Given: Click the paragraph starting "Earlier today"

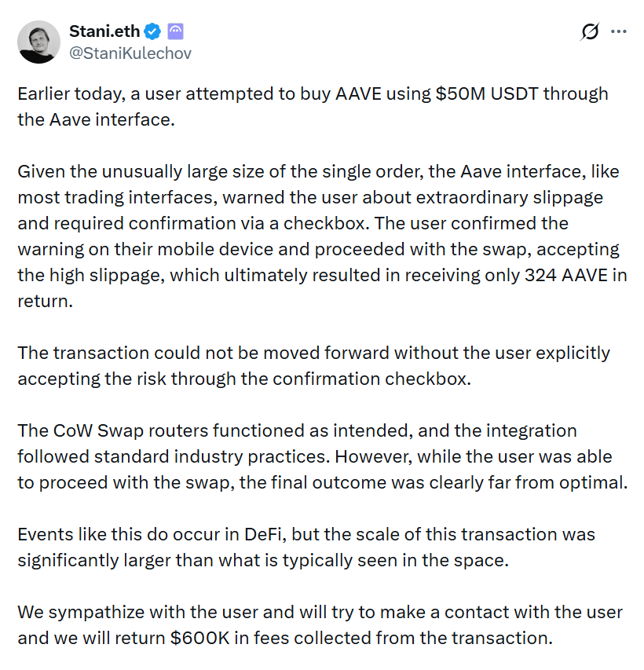Looking at the screenshot, I should click(313, 106).
